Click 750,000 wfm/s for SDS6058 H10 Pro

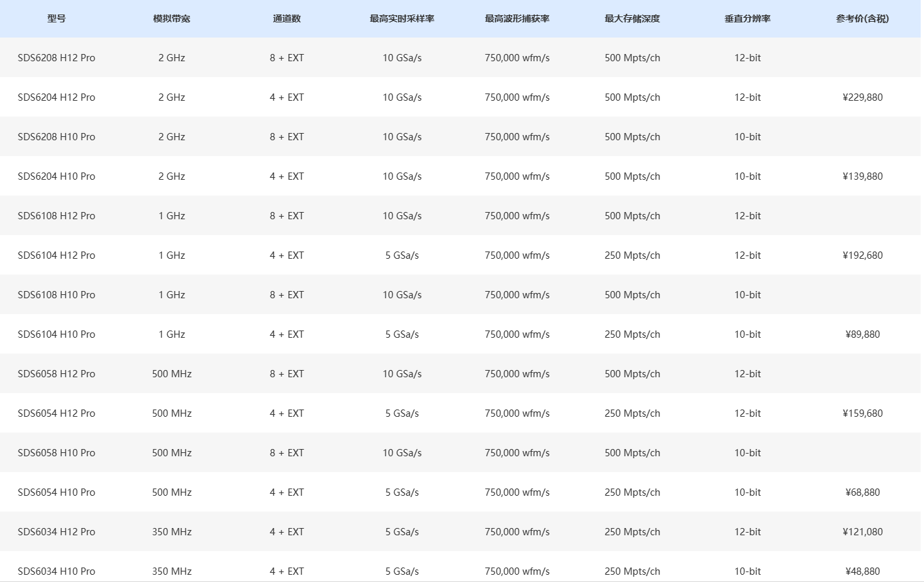click(517, 453)
